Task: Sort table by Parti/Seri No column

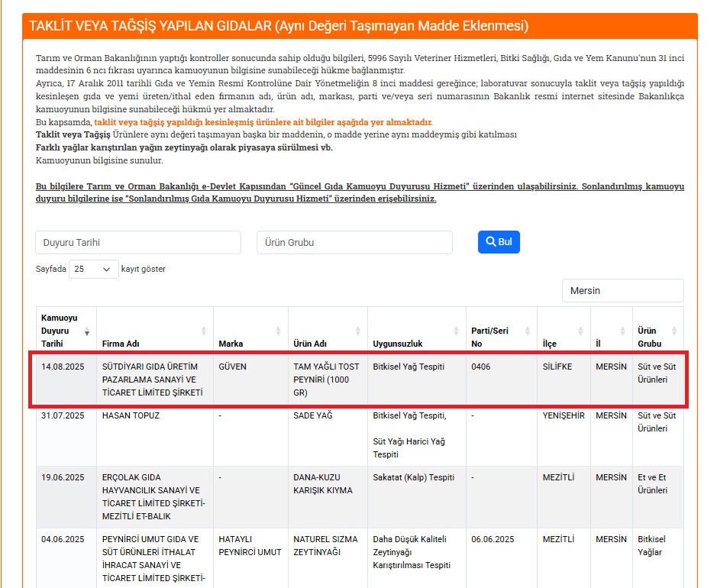Action: pyautogui.click(x=502, y=331)
